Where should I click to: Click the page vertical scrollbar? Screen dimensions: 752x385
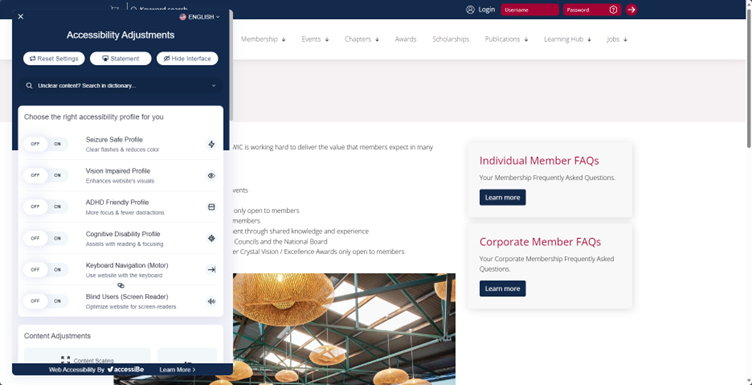pyautogui.click(x=749, y=77)
